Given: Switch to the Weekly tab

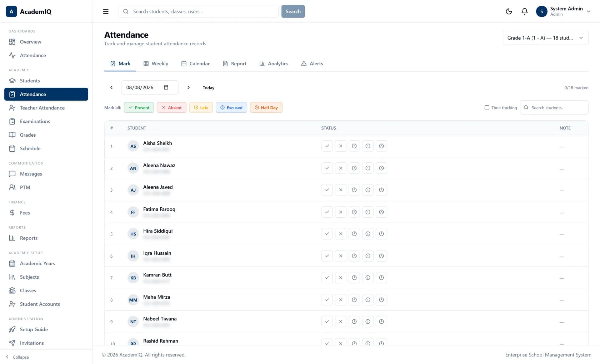Looking at the screenshot, I should (x=156, y=64).
